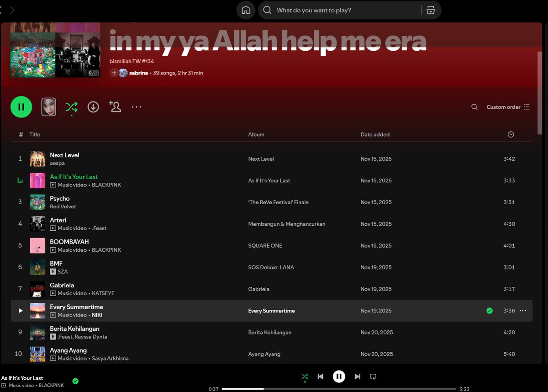Invite collaborators to playlist

pos(115,107)
